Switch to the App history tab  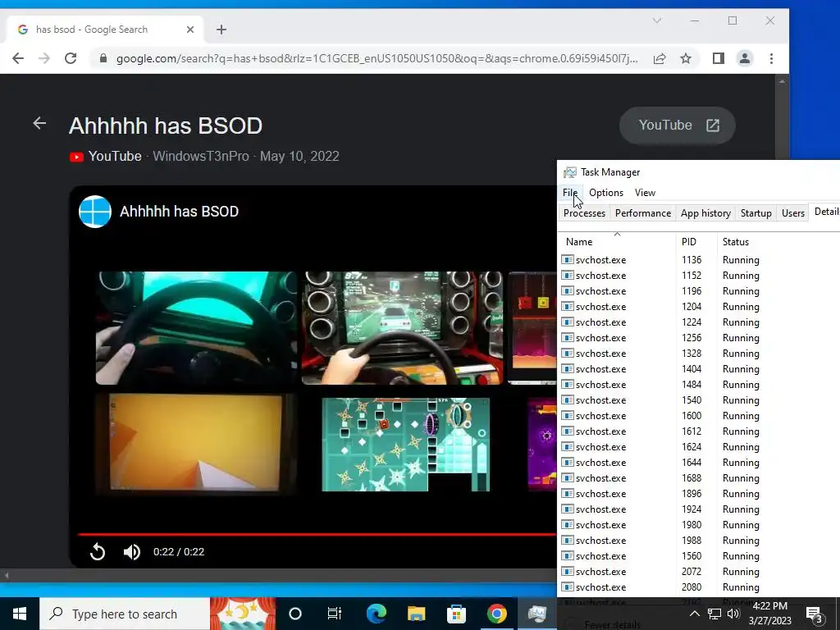(x=705, y=213)
